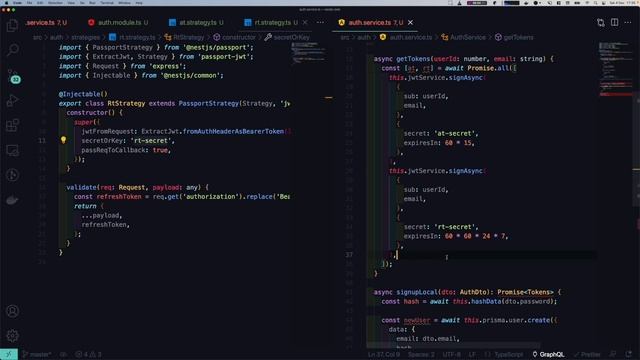Click GraphQL status bar item
The image size is (640, 360).
(548, 354)
